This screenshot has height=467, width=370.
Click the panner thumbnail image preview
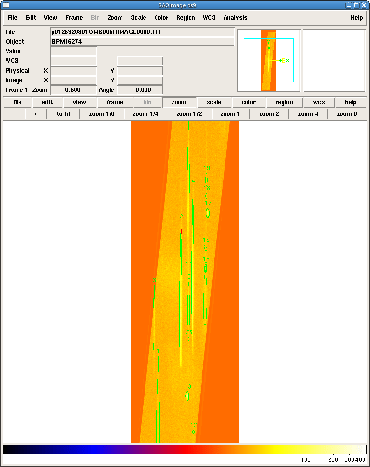[269, 60]
